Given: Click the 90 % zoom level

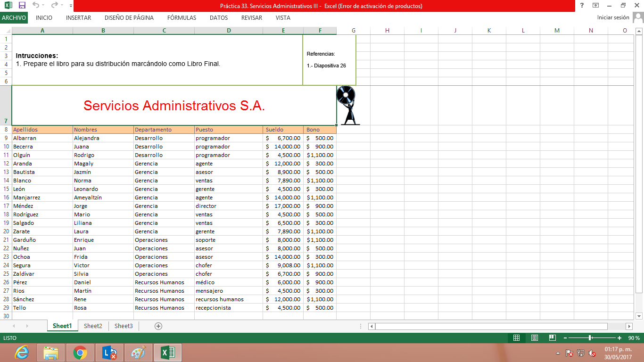Looking at the screenshot, I should point(634,338).
